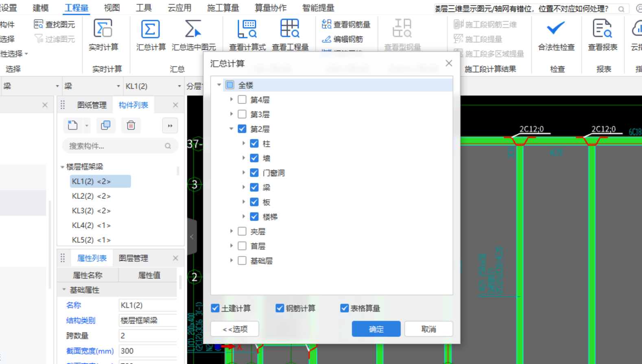Open the 智能提量 ribbon tab
The height and width of the screenshot is (364, 642).
318,8
